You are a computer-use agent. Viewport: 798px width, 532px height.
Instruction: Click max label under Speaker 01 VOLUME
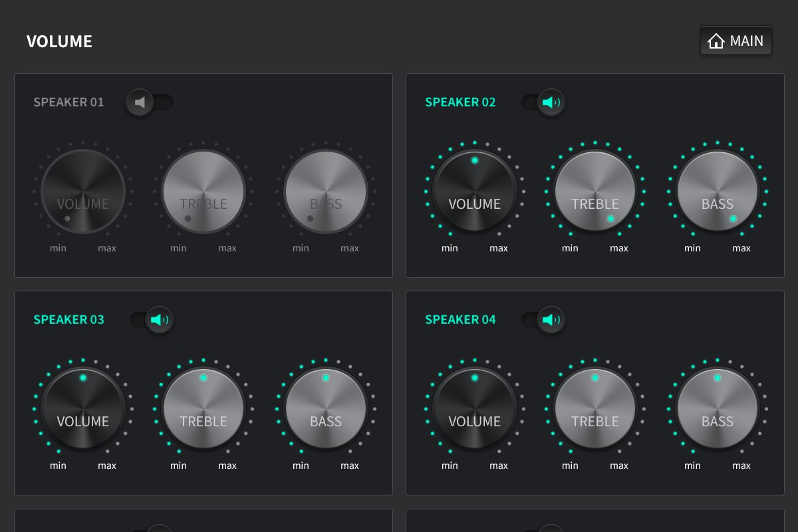tap(107, 248)
